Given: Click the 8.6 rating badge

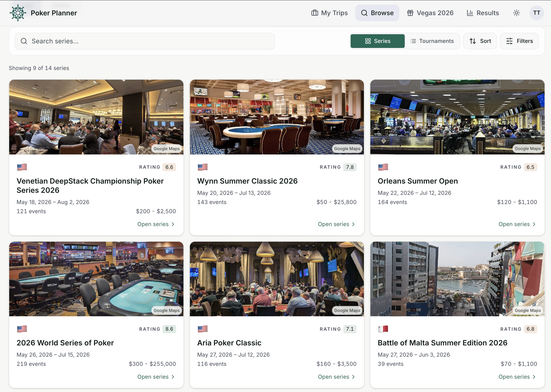Looking at the screenshot, I should (x=169, y=329).
